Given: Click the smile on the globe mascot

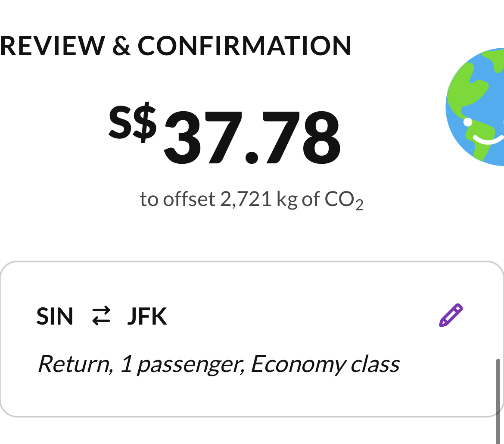Looking at the screenshot, I should click(487, 140).
